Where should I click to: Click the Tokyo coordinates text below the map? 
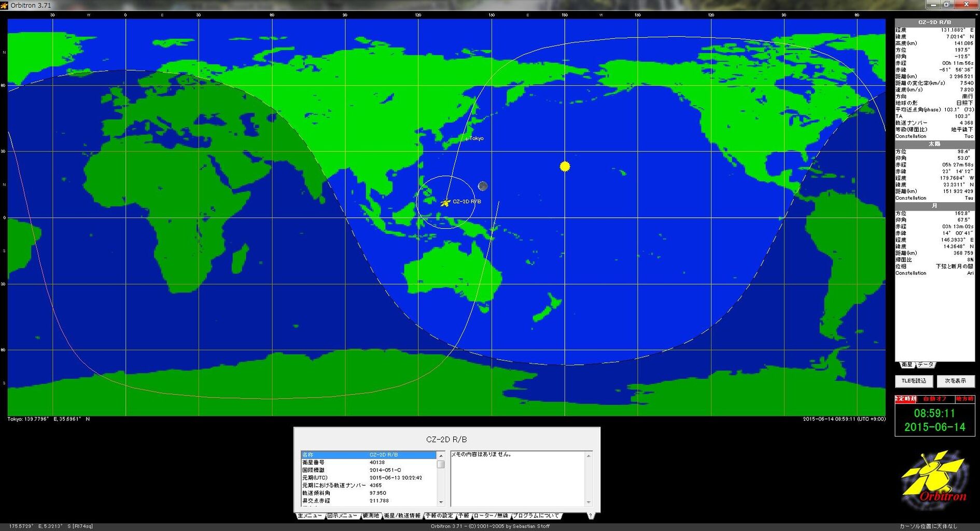(49, 419)
